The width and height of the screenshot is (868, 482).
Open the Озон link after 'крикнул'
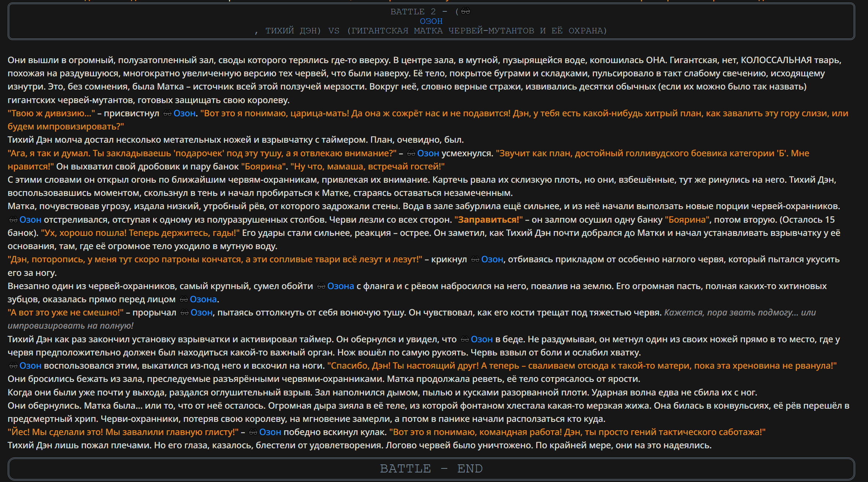[493, 259]
